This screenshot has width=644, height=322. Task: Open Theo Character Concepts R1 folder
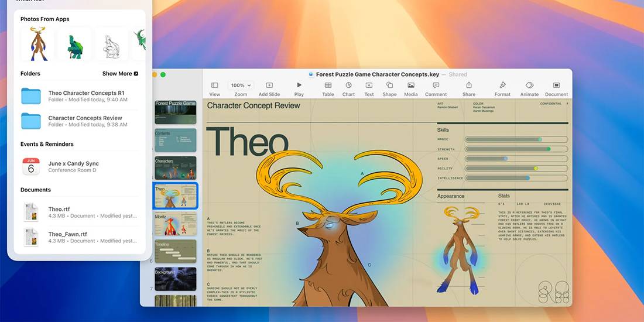80,96
